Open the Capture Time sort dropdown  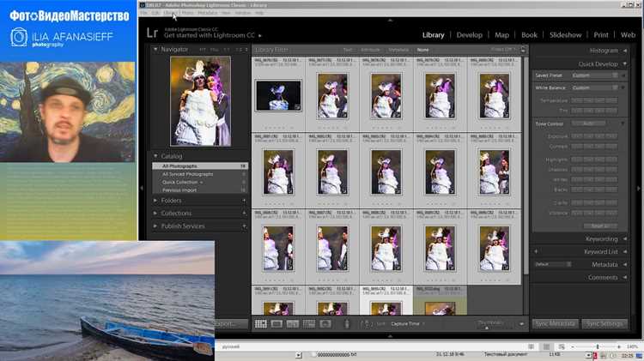tap(408, 324)
